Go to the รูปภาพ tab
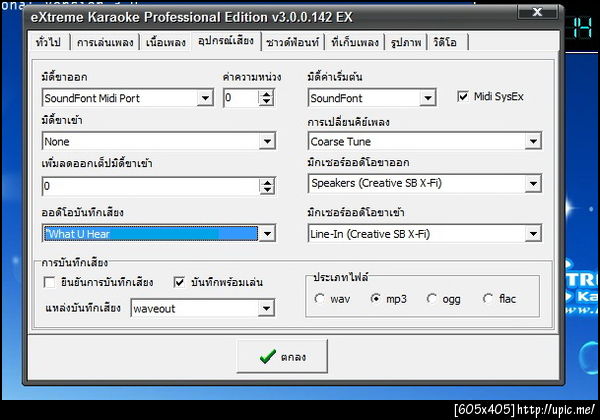Image resolution: width=600 pixels, height=420 pixels. click(x=406, y=42)
